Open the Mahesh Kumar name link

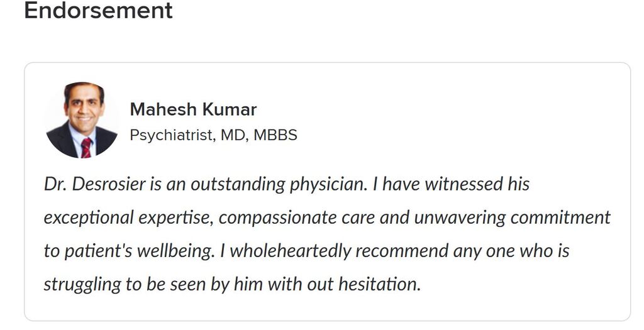193,109
